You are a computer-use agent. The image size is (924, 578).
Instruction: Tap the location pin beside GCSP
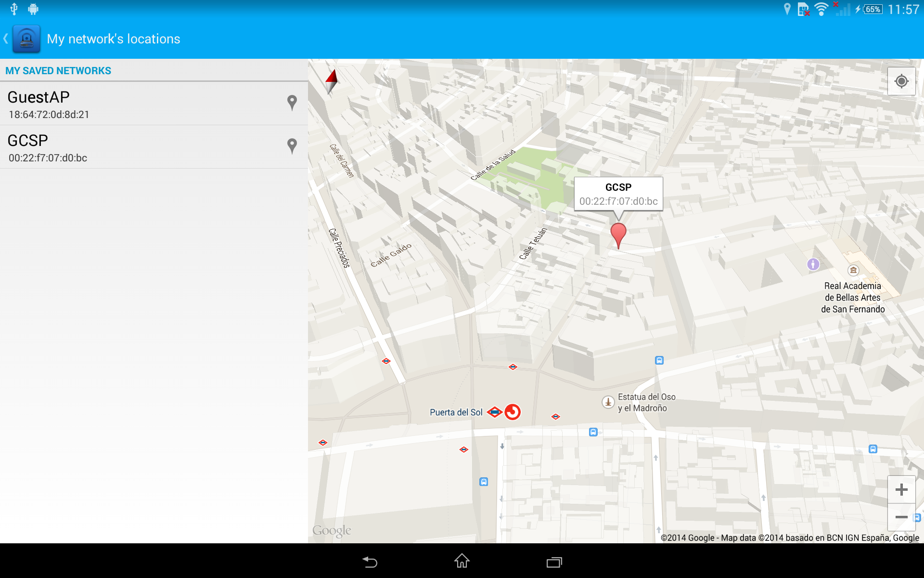pos(292,146)
